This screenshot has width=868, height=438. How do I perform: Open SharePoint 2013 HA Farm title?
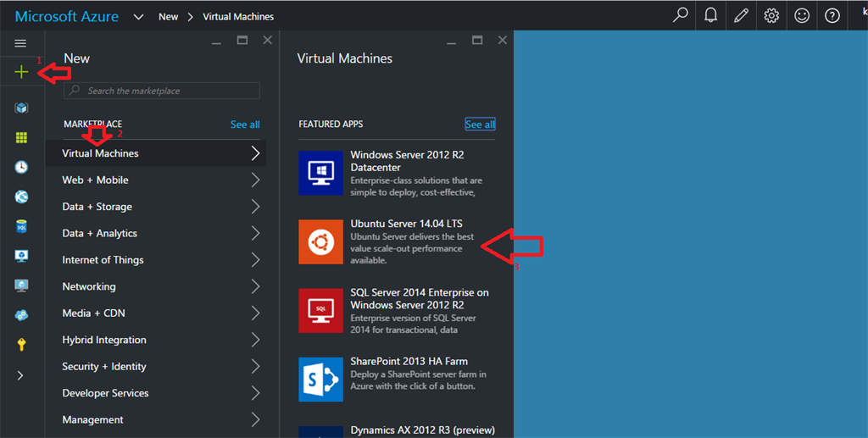(x=409, y=361)
